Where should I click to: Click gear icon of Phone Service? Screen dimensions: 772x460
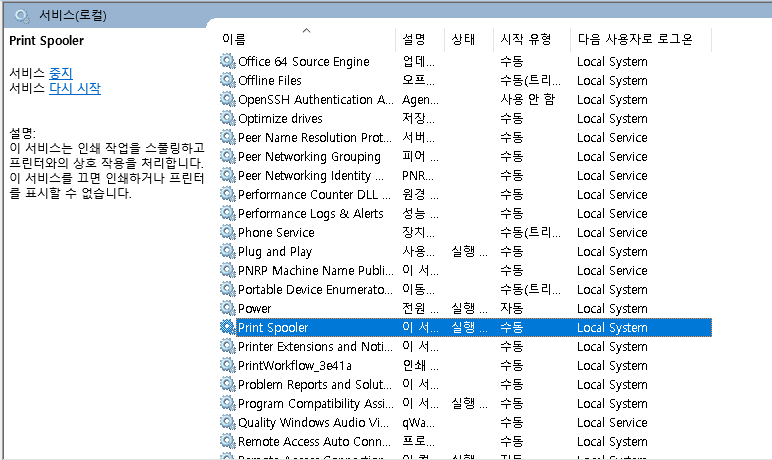[227, 232]
